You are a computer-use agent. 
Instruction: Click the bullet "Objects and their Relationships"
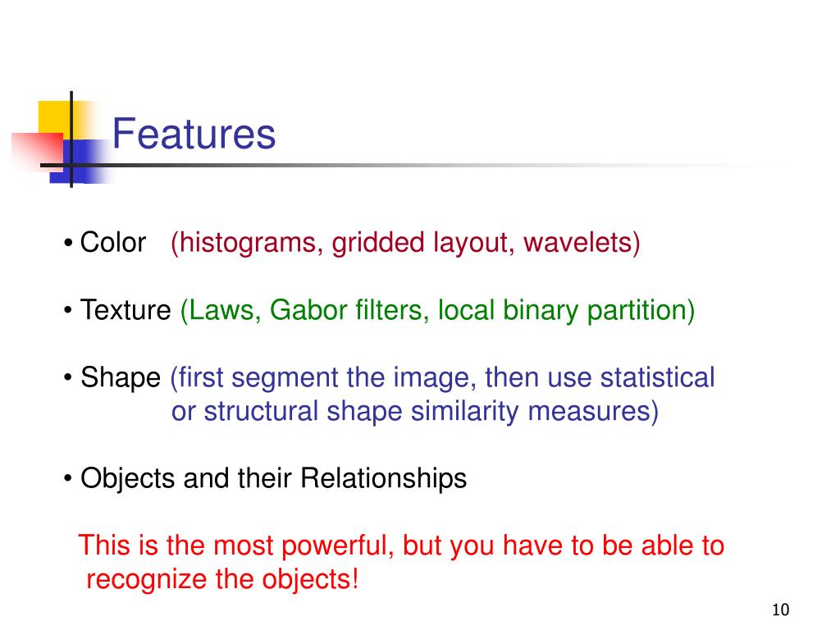273,478
